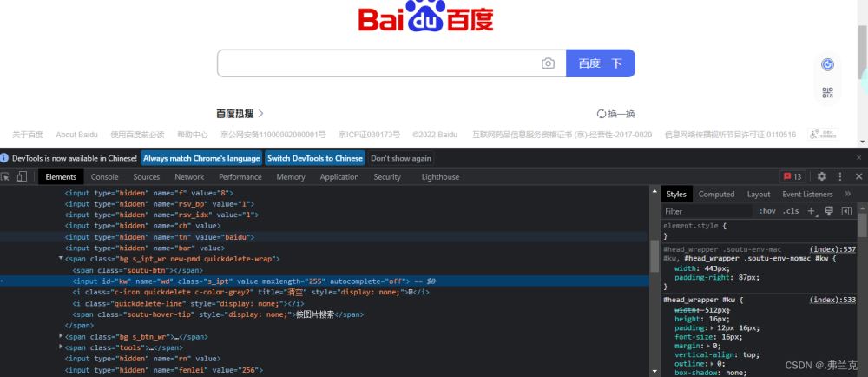
Task: Open 京ICP证030173号 footer link
Action: pyautogui.click(x=369, y=135)
